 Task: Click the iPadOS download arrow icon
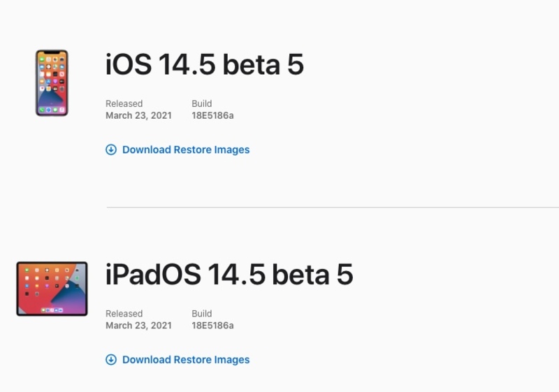111,360
